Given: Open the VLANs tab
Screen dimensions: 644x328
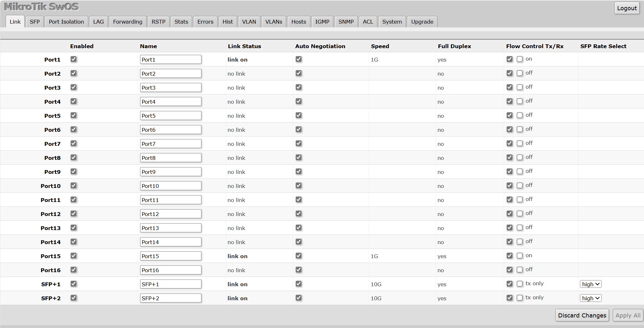Looking at the screenshot, I should click(273, 22).
